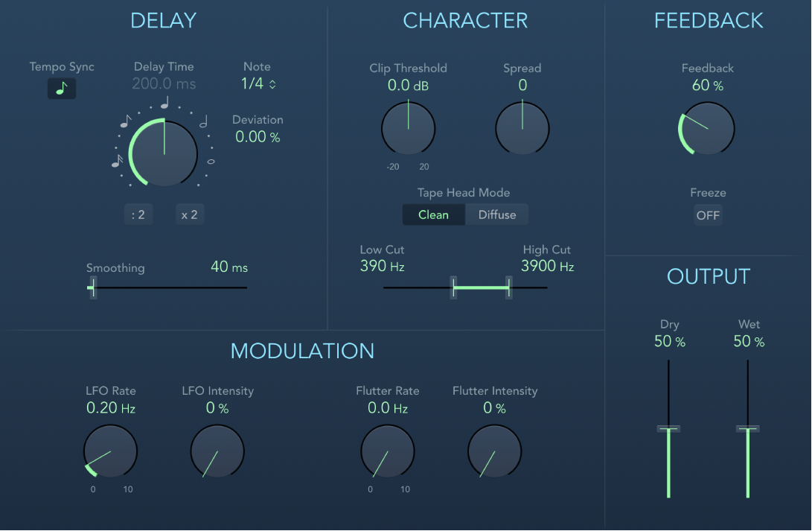Click the Deviation percentage value
Screen dimensions: 812x531
tap(257, 137)
